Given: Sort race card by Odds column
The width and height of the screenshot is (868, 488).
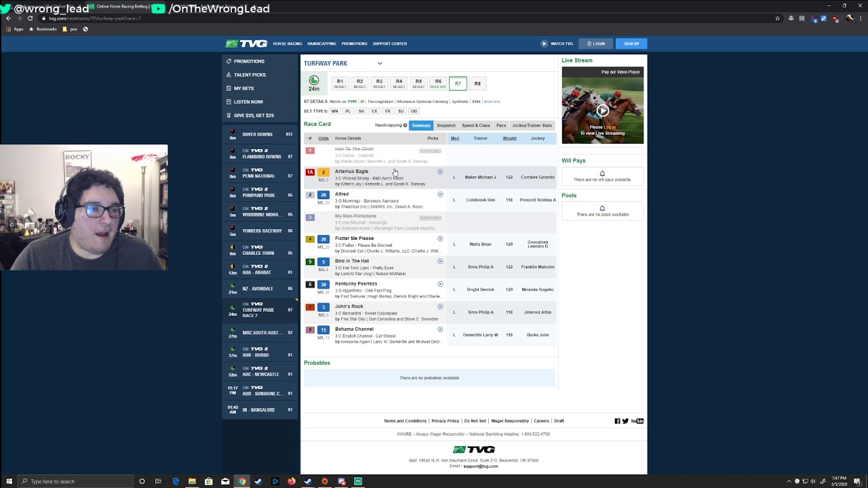Looking at the screenshot, I should [323, 138].
